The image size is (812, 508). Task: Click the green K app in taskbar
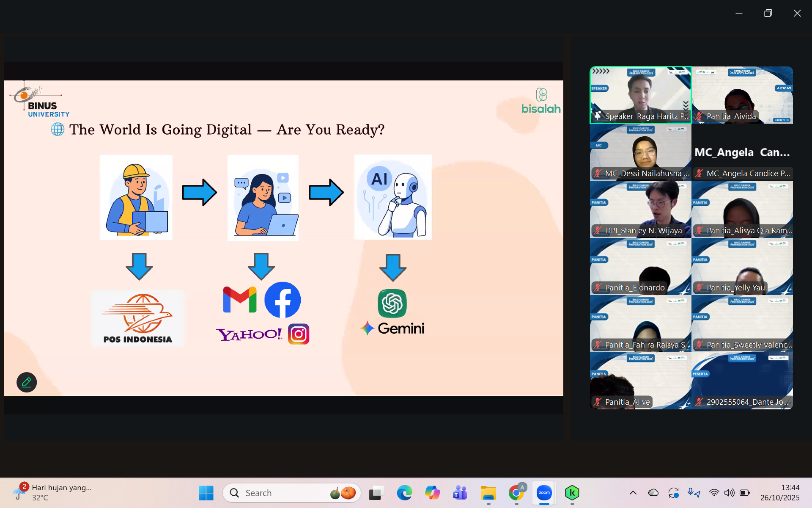point(572,493)
